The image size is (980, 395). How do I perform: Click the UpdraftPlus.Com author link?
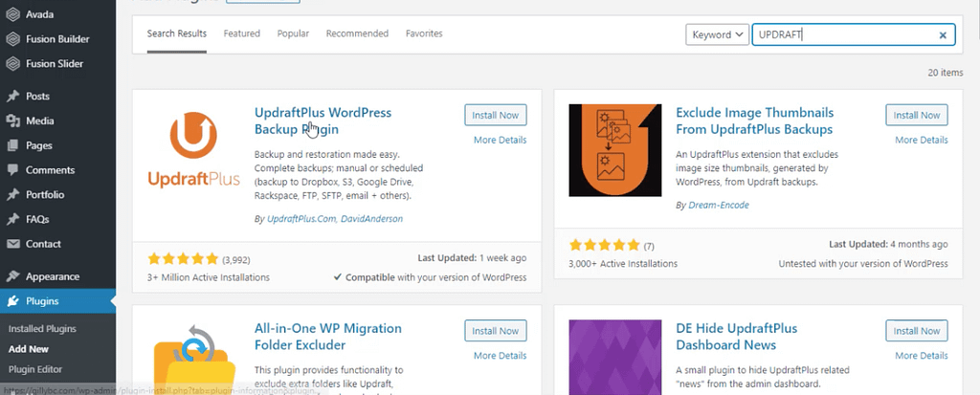click(x=301, y=219)
